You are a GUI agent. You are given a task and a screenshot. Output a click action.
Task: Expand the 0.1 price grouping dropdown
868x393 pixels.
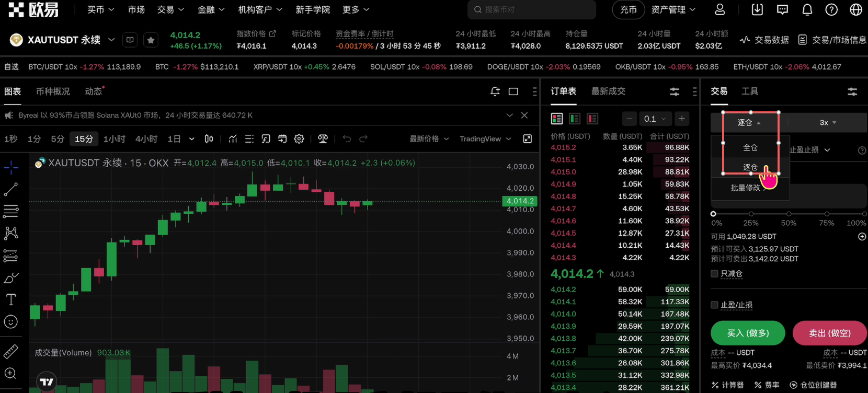pos(655,119)
